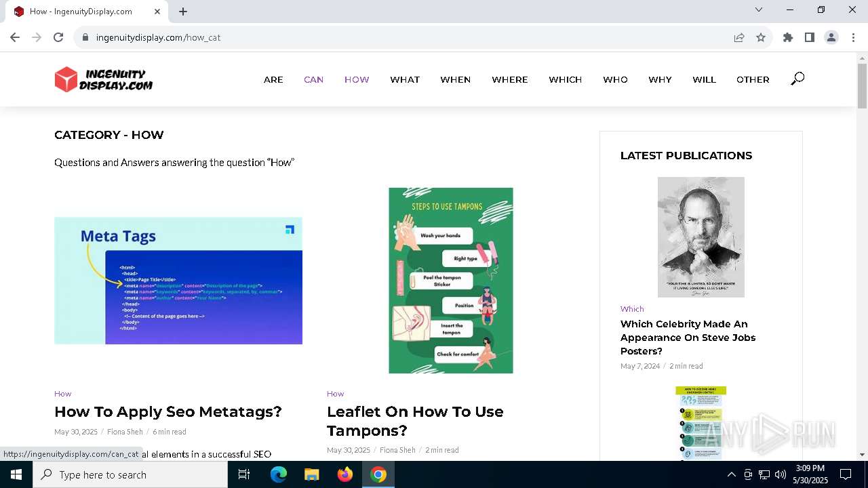
Task: Open the WHY category menu
Action: point(660,79)
